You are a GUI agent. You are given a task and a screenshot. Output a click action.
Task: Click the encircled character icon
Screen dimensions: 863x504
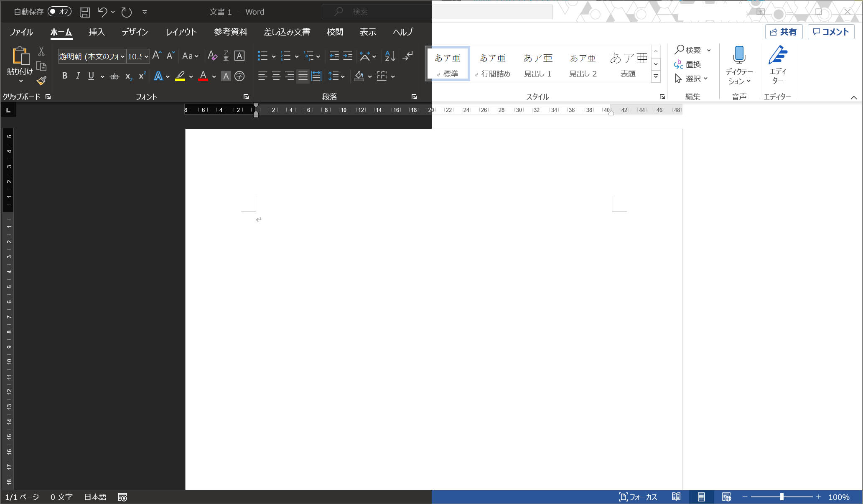click(239, 76)
